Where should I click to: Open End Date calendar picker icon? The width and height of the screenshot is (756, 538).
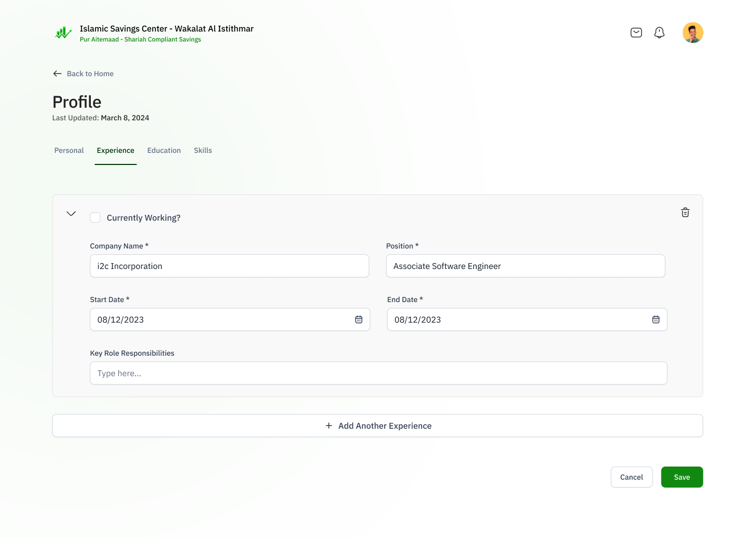pyautogui.click(x=656, y=319)
